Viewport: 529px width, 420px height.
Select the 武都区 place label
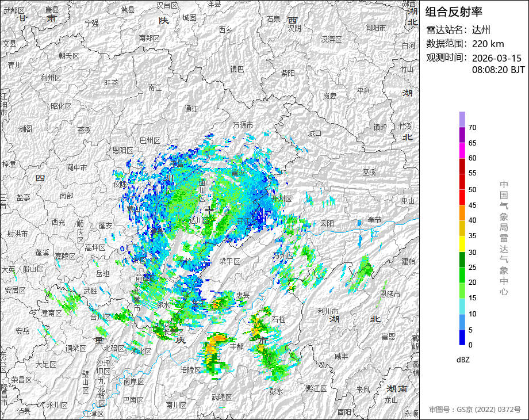point(14,11)
